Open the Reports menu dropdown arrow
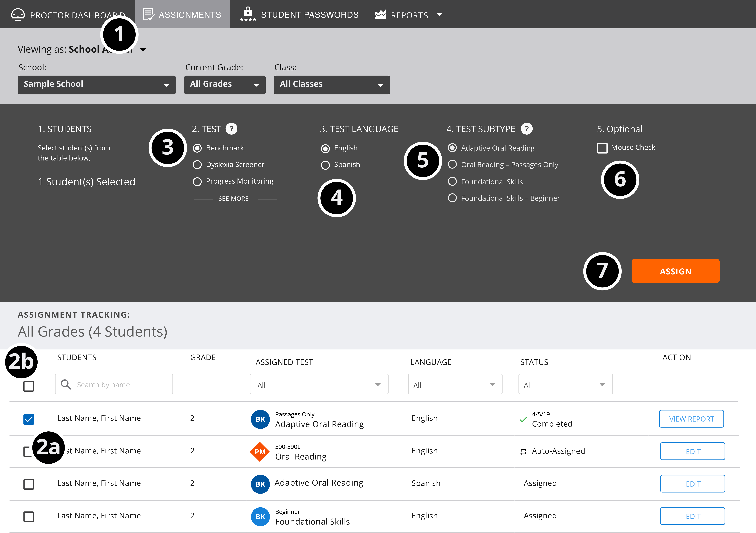The width and height of the screenshot is (756, 533). [439, 14]
